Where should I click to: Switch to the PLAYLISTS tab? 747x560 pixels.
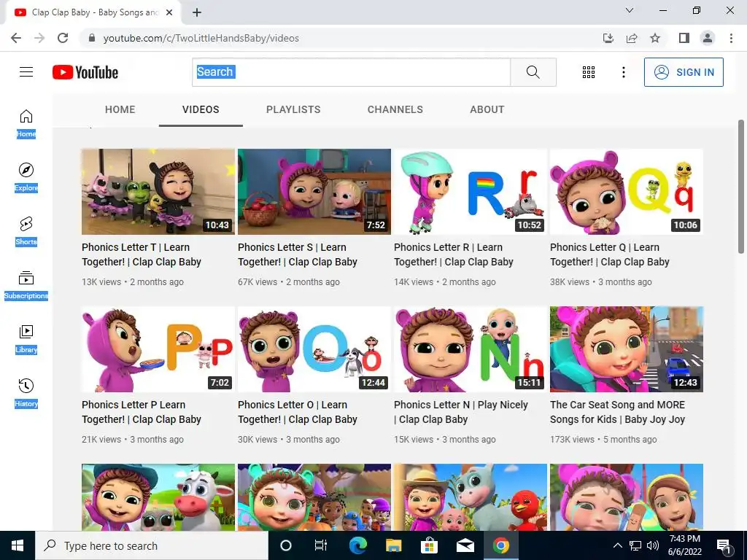coord(293,109)
